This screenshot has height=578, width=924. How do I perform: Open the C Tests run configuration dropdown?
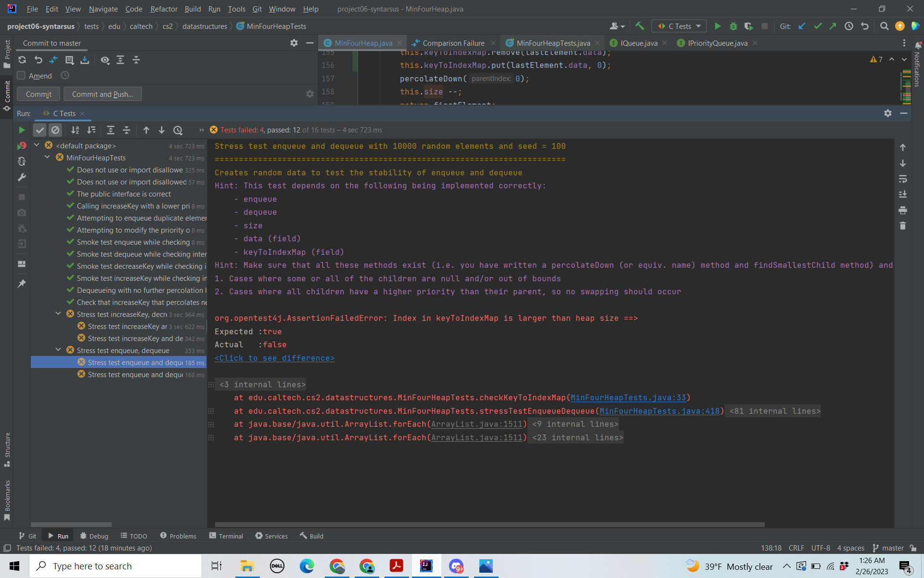pos(680,26)
